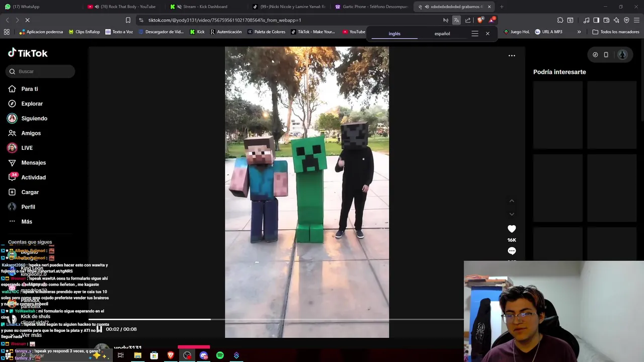The width and height of the screenshot is (644, 362).
Task: Click the share page icon
Action: (x=468, y=20)
